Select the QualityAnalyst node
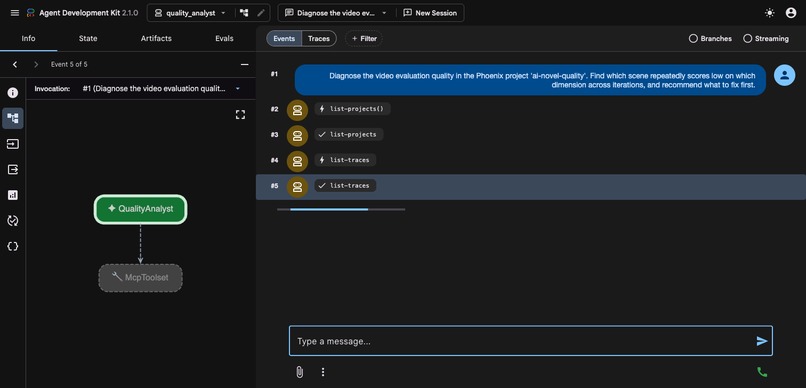Screen dimensions: 806x388 coord(140,209)
